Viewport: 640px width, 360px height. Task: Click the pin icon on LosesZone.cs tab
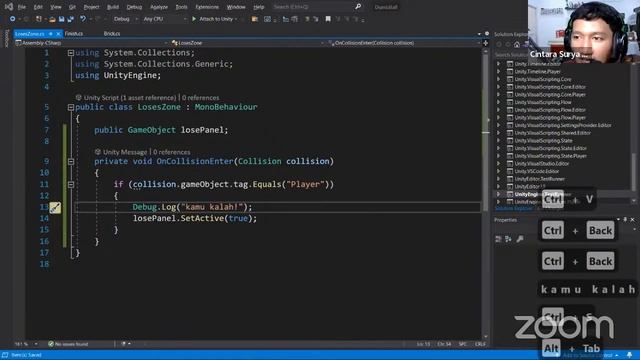51,34
